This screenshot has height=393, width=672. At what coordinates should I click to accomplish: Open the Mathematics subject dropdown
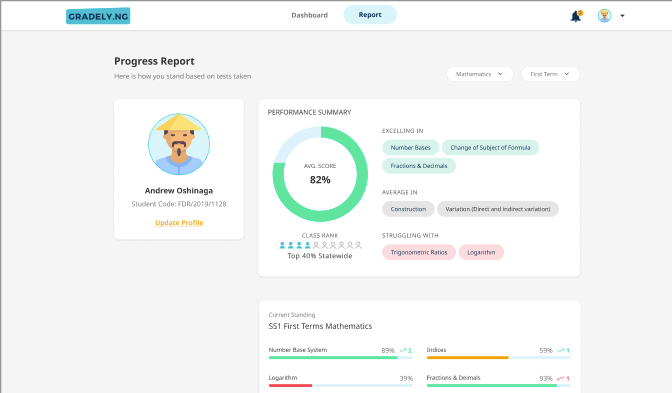coord(480,74)
